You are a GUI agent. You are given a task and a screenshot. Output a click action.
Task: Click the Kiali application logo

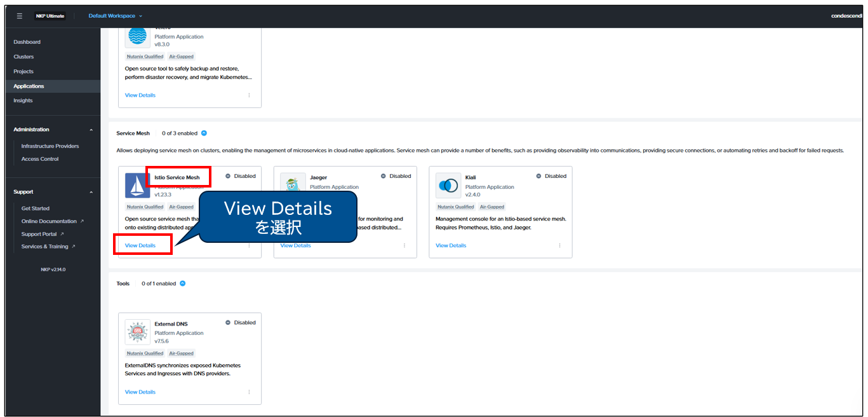click(448, 186)
